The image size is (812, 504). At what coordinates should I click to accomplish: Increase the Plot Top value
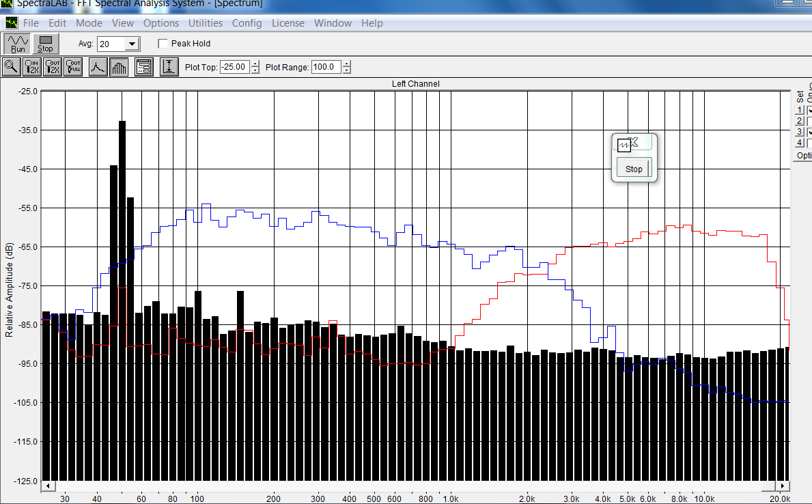[255, 64]
